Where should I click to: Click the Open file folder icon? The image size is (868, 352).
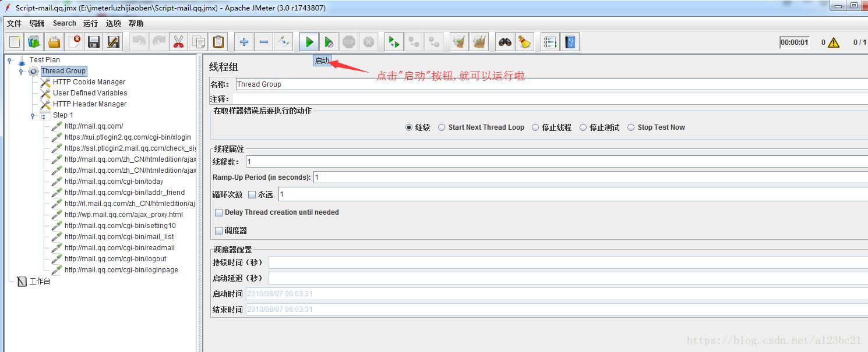coord(54,42)
